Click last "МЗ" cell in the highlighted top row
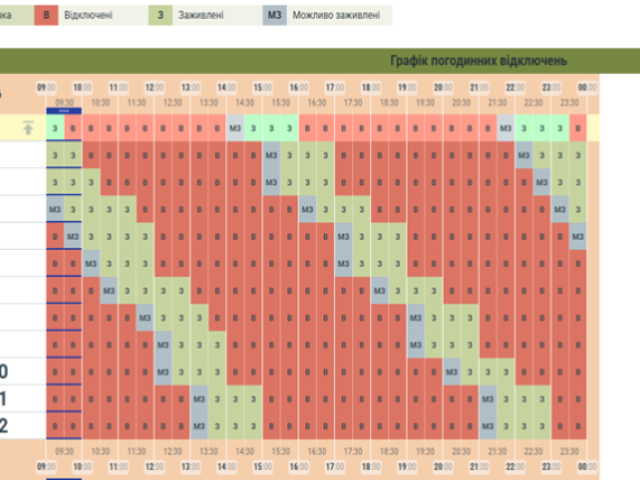 [x=506, y=128]
